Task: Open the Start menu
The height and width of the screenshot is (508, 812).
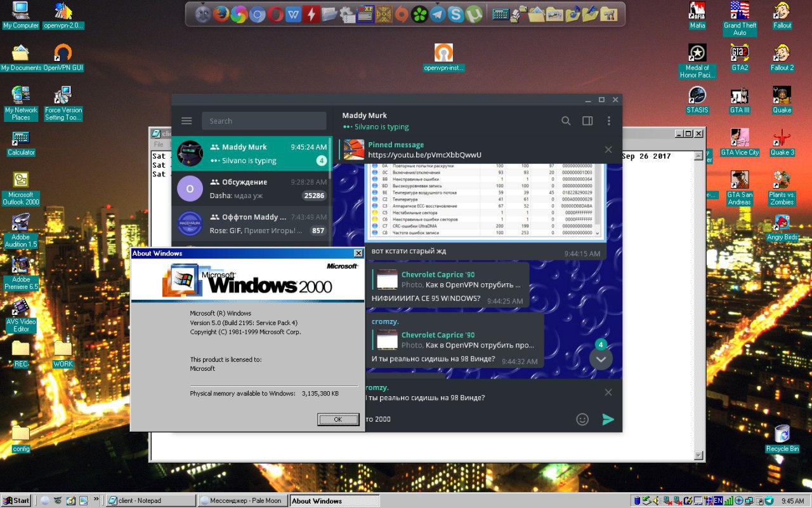Action: point(16,500)
